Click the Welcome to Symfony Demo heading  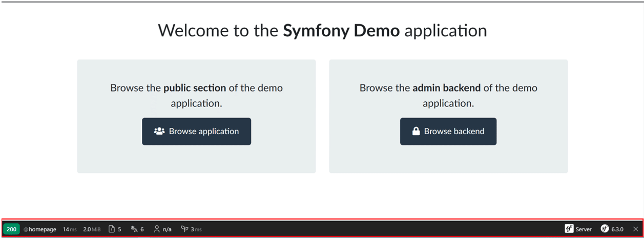pyautogui.click(x=322, y=31)
